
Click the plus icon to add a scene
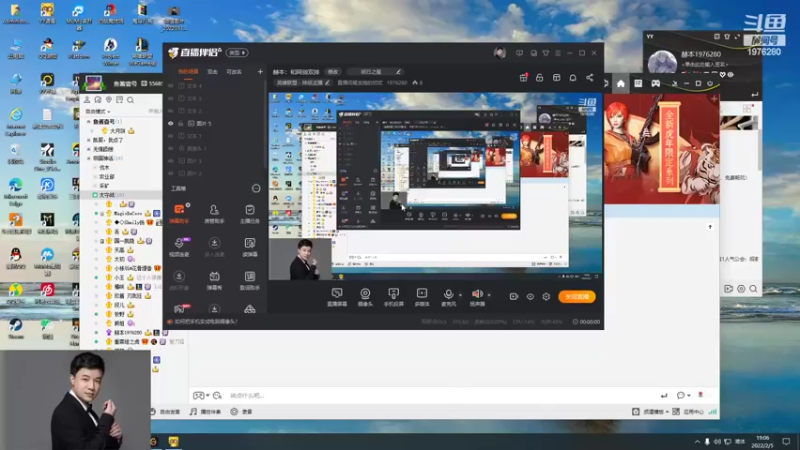pos(260,72)
